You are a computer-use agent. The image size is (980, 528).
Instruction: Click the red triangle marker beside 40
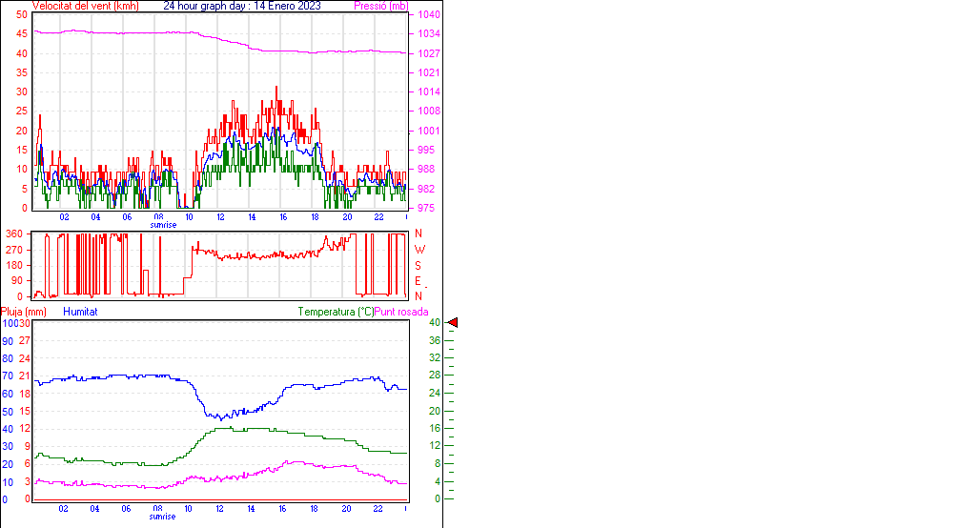tap(453, 323)
